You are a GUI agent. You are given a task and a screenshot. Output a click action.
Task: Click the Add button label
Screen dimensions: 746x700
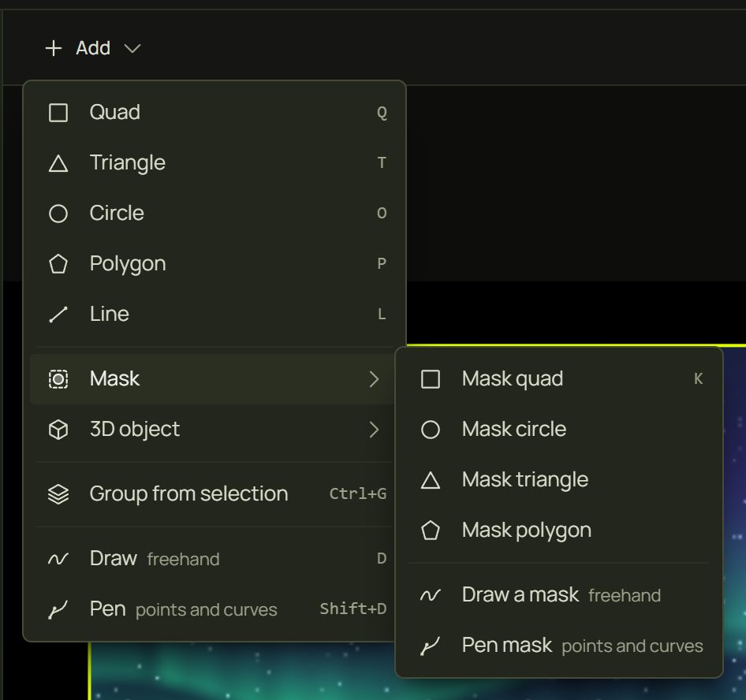[x=93, y=48]
